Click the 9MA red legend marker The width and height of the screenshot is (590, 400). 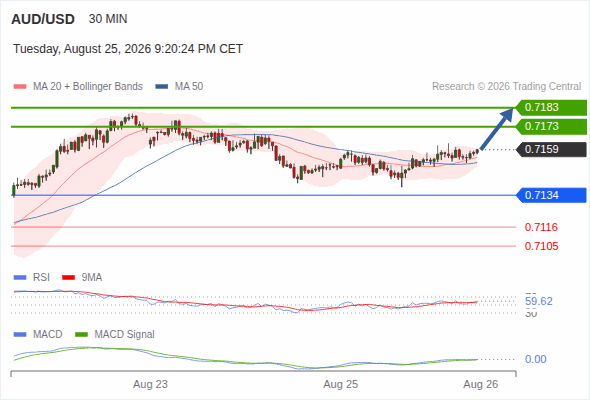click(x=68, y=278)
